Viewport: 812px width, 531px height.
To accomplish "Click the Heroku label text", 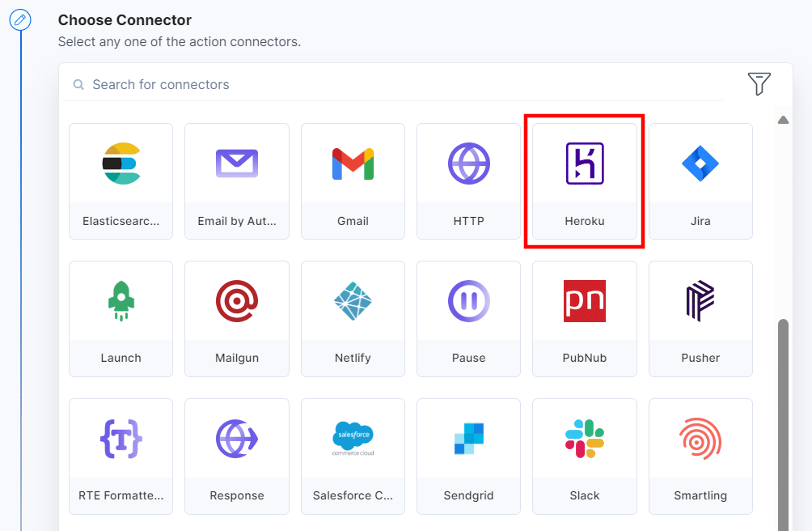I will coord(584,221).
